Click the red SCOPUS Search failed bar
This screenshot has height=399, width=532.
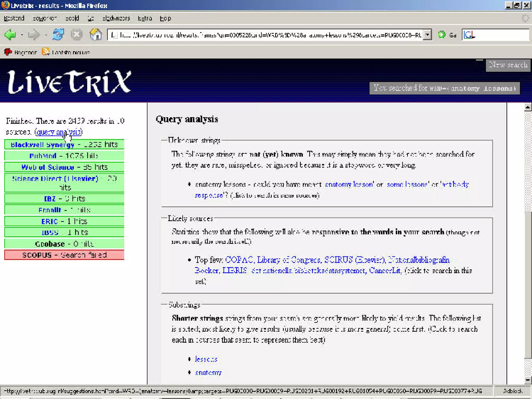tap(64, 255)
